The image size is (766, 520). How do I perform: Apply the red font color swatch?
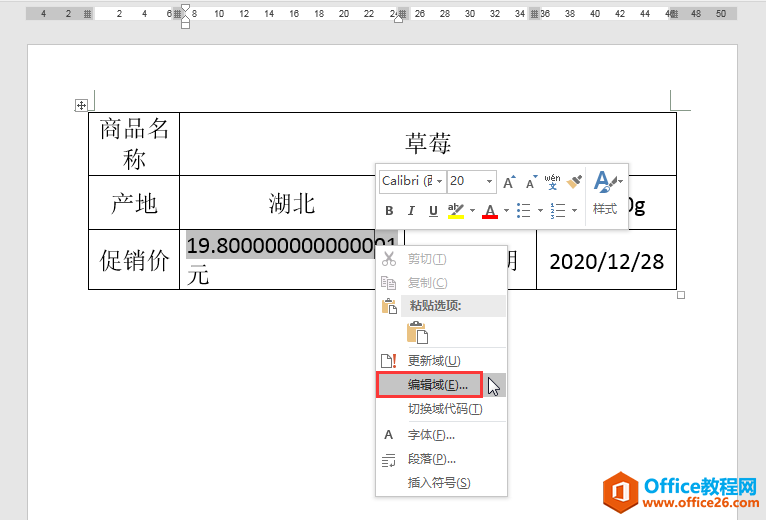[490, 211]
